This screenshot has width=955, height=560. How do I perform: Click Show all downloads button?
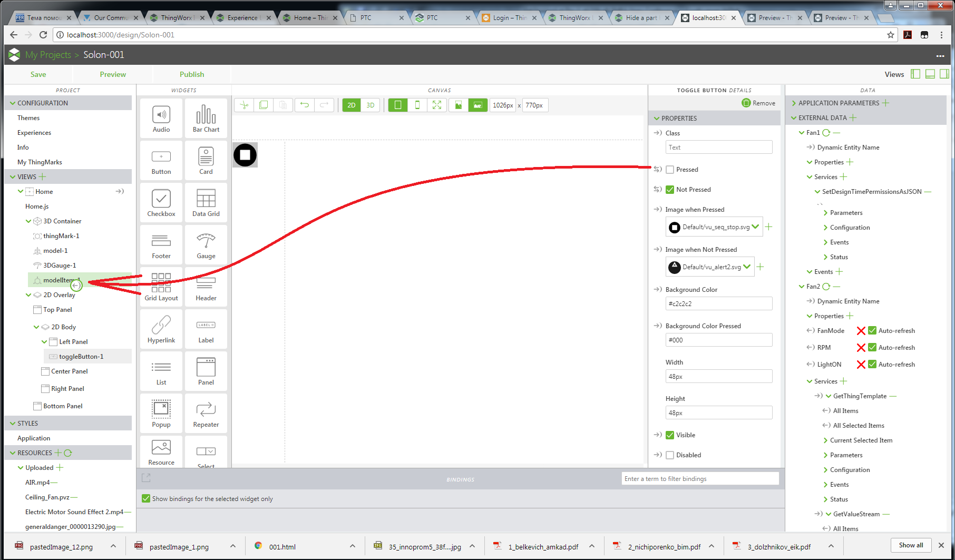pyautogui.click(x=911, y=545)
